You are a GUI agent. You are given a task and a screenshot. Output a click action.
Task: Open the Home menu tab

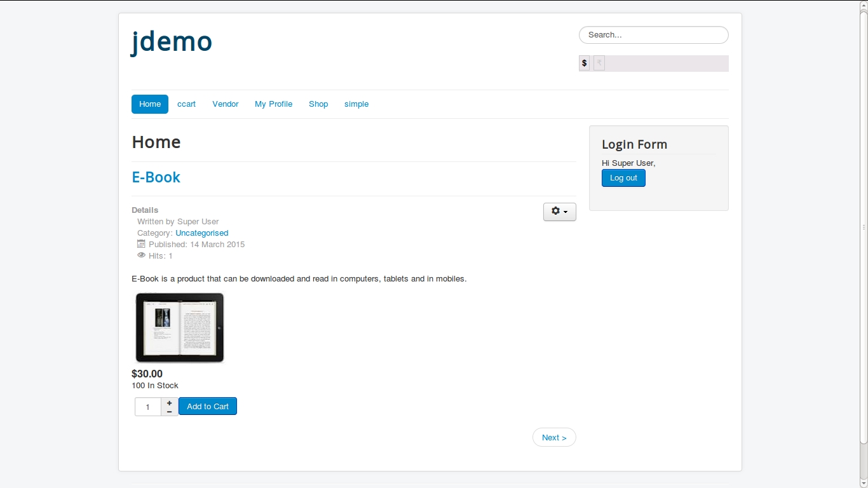(x=150, y=104)
